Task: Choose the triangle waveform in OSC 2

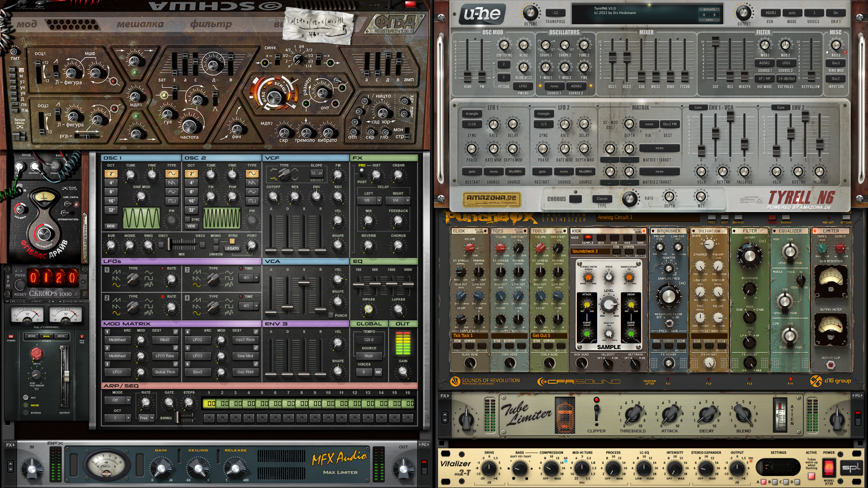Action: tap(252, 192)
